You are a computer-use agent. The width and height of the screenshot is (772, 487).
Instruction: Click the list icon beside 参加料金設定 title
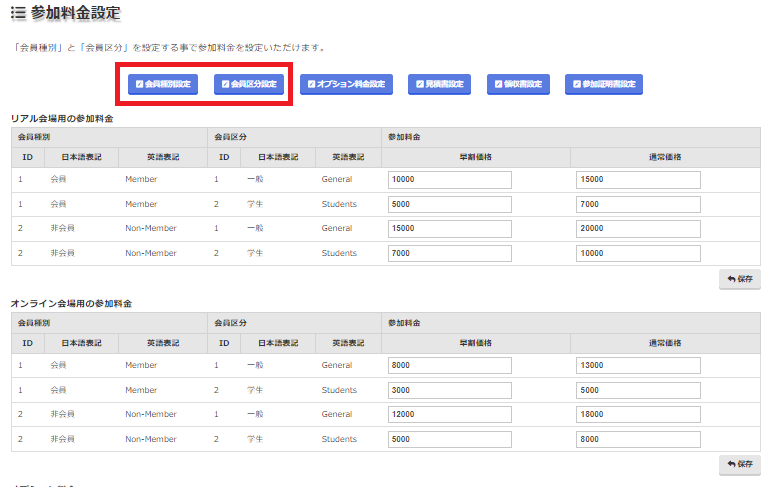tap(18, 14)
